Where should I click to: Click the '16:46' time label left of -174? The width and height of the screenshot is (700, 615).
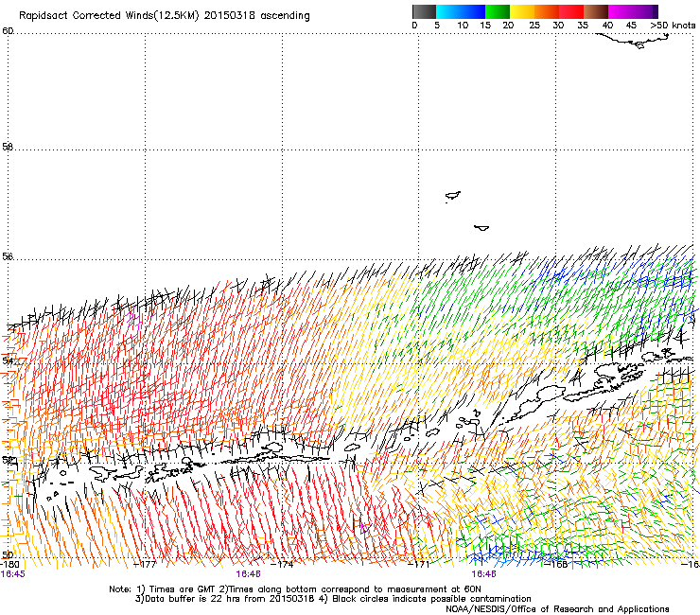pos(248,574)
